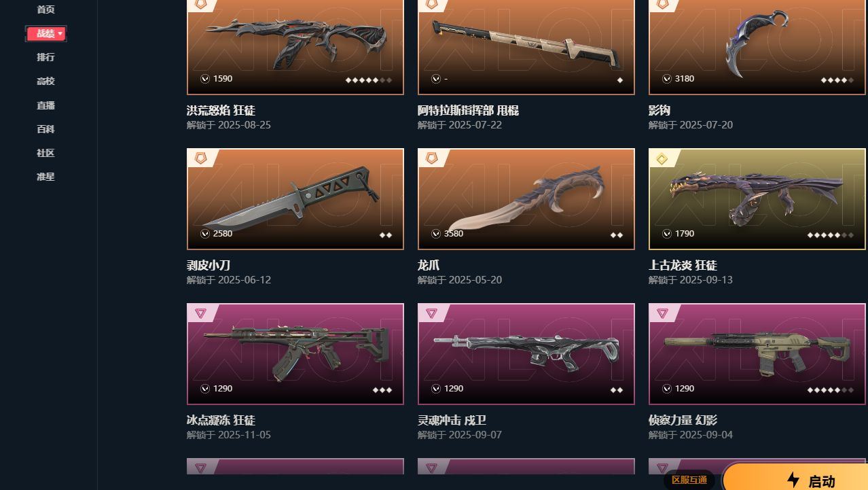Open the 首页 sidebar menu item
Image resolution: width=868 pixels, height=490 pixels.
coord(46,10)
